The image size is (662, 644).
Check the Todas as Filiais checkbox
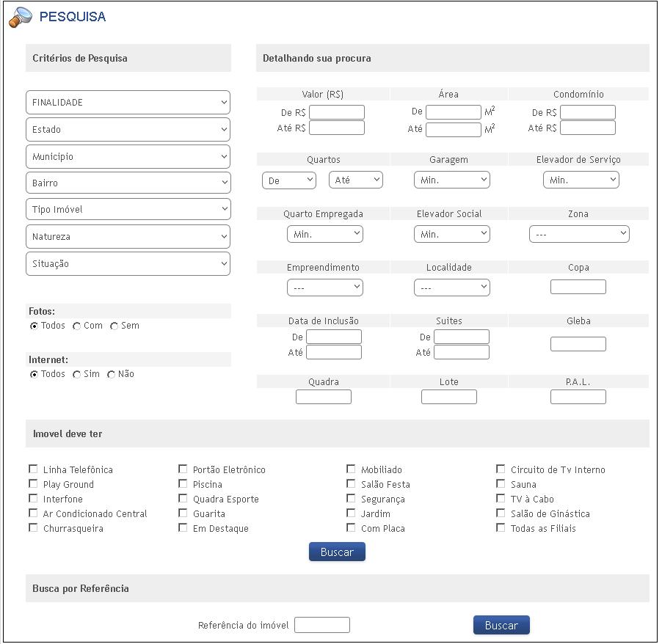click(501, 528)
